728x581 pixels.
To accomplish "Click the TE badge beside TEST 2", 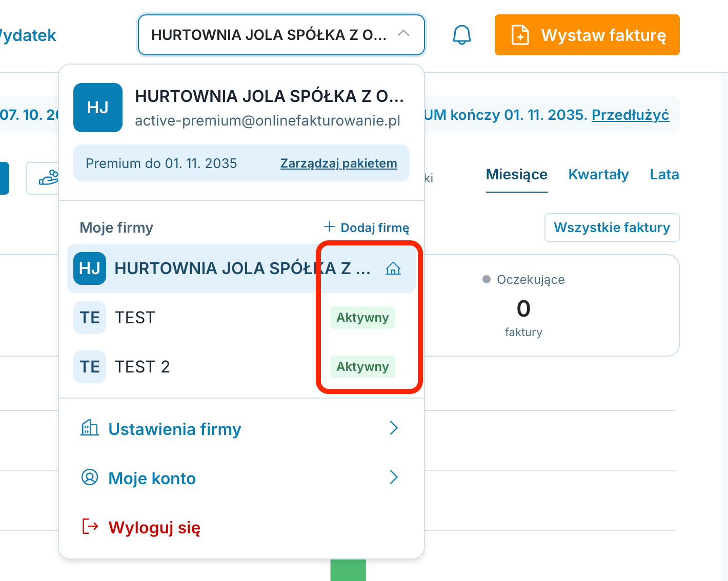I will click(90, 367).
